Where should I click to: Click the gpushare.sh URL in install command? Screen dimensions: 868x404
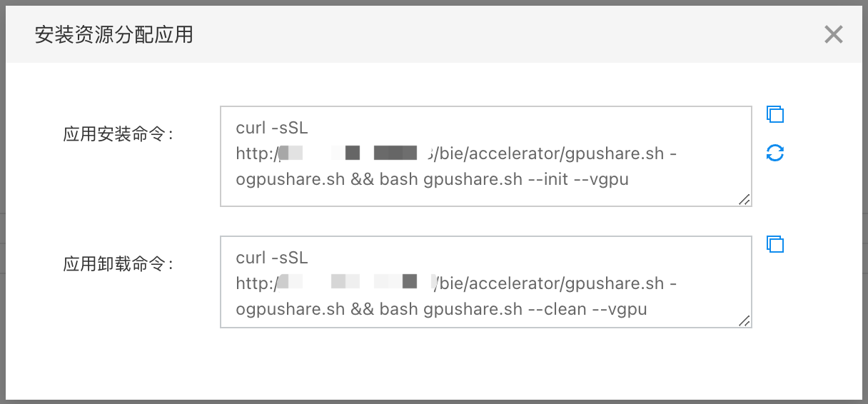pyautogui.click(x=450, y=153)
